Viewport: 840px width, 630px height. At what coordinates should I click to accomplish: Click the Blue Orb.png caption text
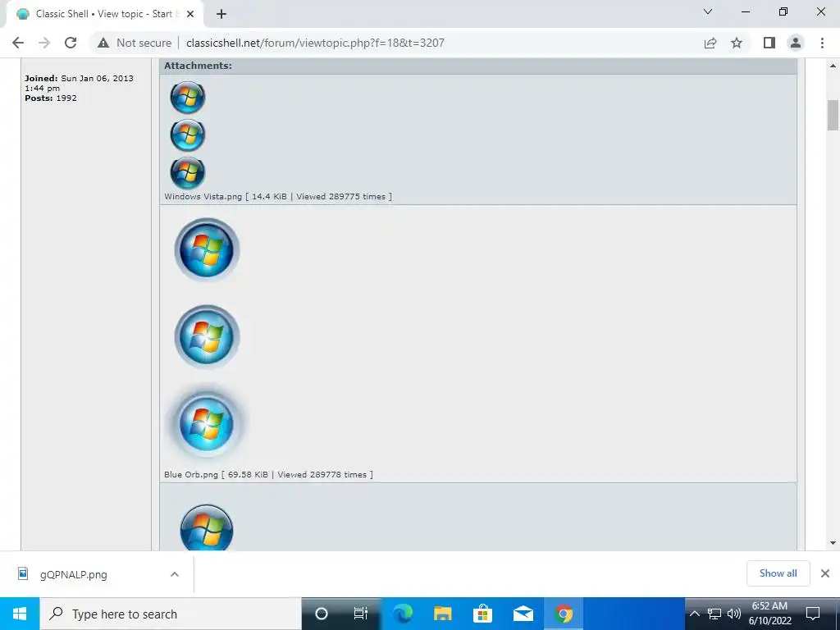click(x=268, y=475)
